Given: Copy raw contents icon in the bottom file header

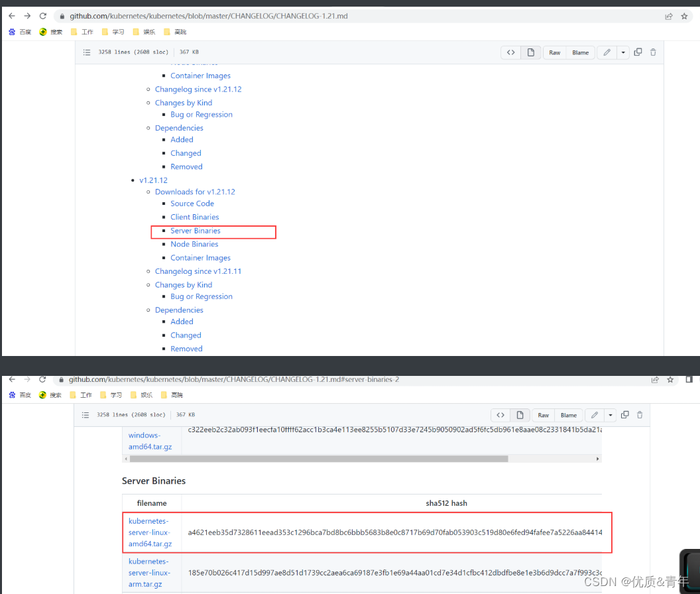Looking at the screenshot, I should tap(625, 415).
